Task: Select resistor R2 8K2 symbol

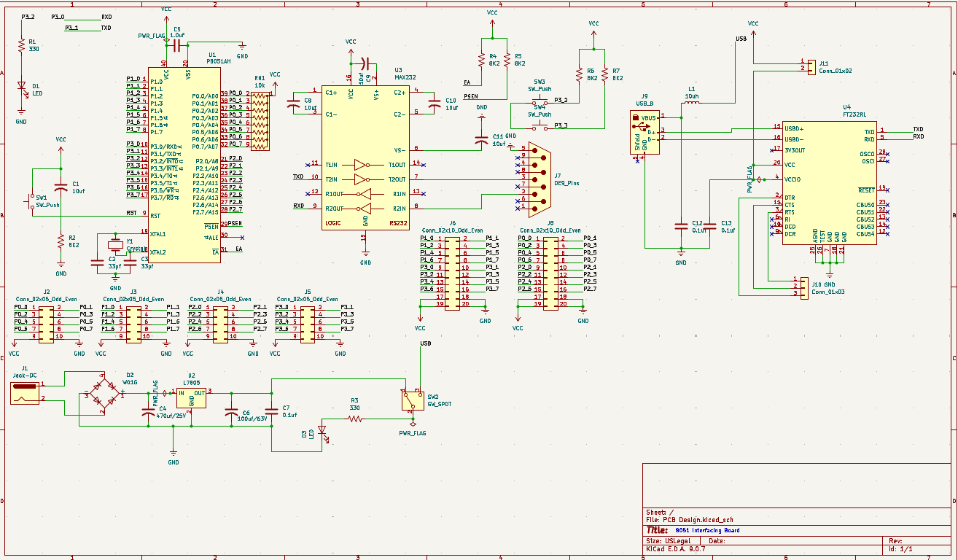Action: tap(61, 241)
